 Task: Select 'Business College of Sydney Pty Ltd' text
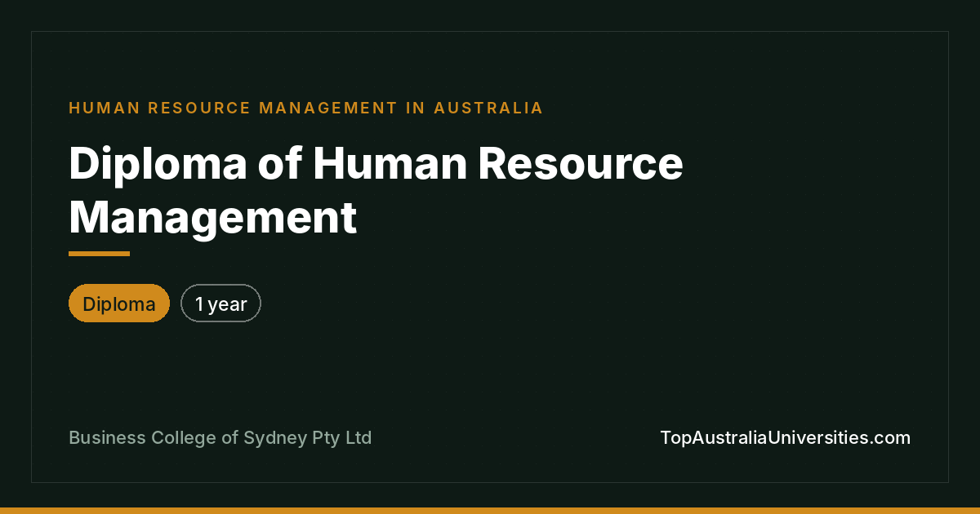pyautogui.click(x=220, y=438)
